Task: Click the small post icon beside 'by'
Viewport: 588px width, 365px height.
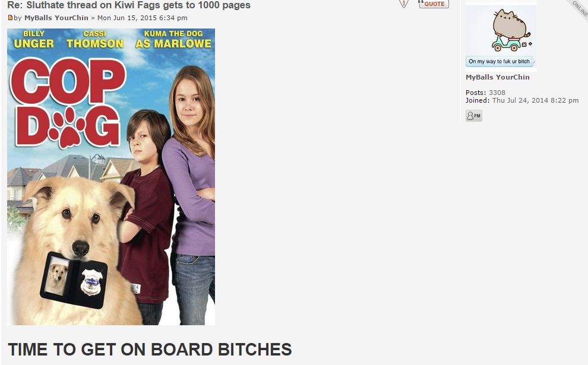Action: tap(10, 18)
